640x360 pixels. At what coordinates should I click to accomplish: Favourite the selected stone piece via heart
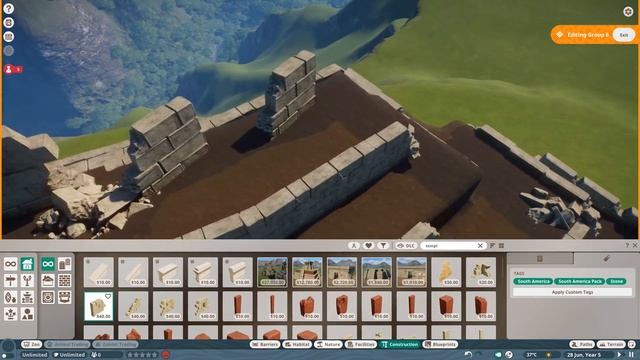tap(108, 296)
